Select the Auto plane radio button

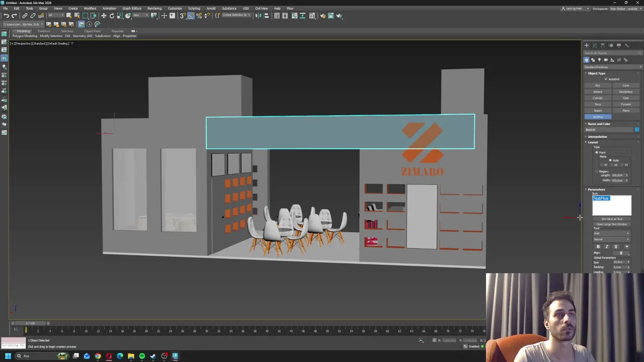[610, 160]
